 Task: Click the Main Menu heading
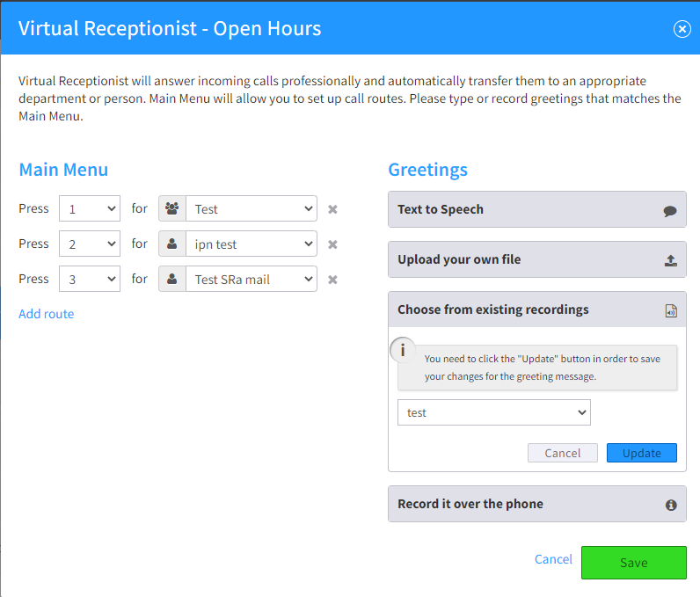pos(63,170)
